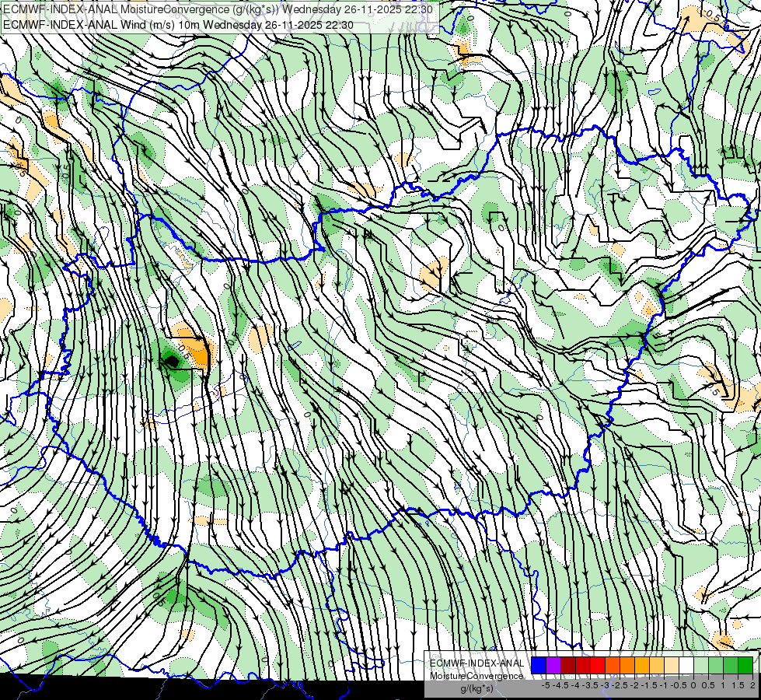Viewport: 761px width, 700px height.
Task: Click the -5 legend tick value
Action: pos(546,685)
